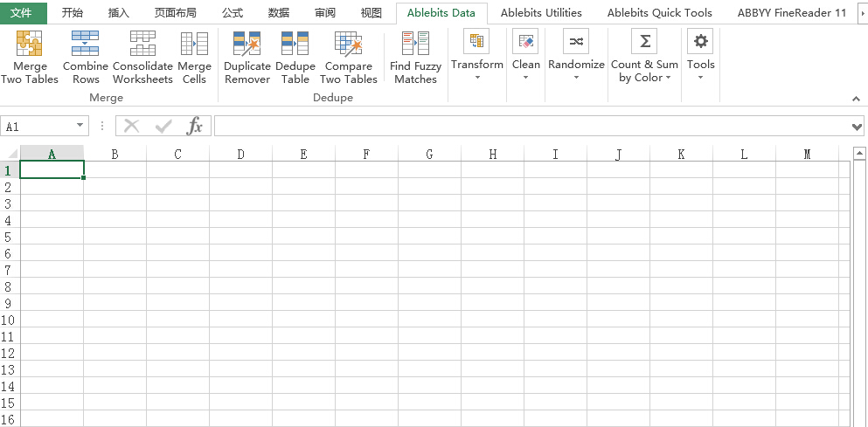The image size is (868, 427).
Task: Open Insert Function fx dialog
Action: (195, 126)
